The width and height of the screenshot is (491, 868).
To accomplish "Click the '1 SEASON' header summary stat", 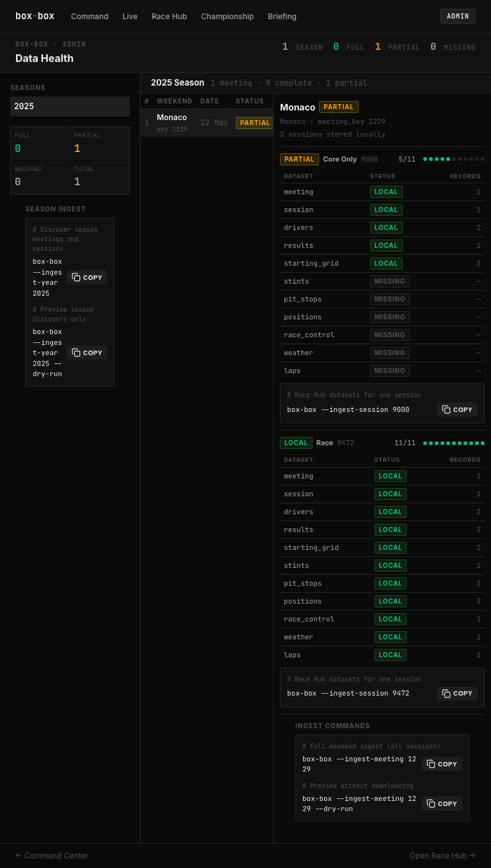I will [302, 47].
